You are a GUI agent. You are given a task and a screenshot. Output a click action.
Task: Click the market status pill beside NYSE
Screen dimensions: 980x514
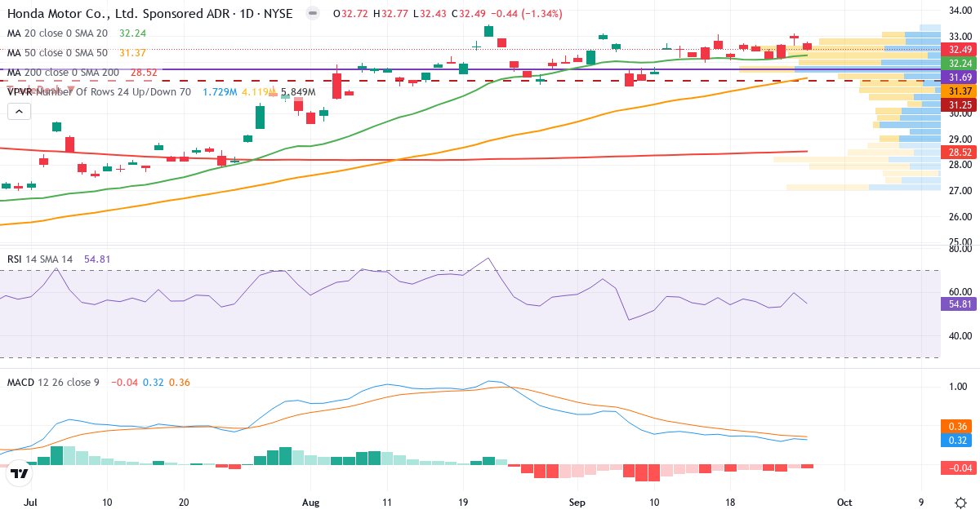pyautogui.click(x=312, y=14)
